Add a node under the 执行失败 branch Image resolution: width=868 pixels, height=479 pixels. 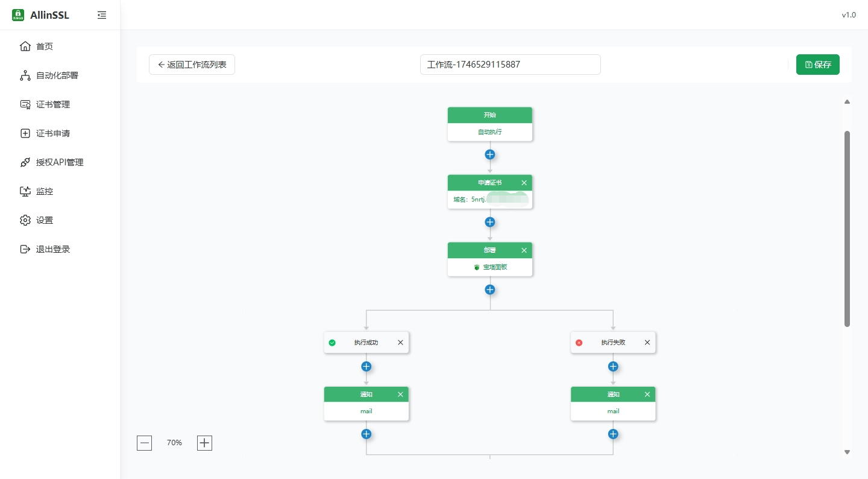tap(613, 366)
